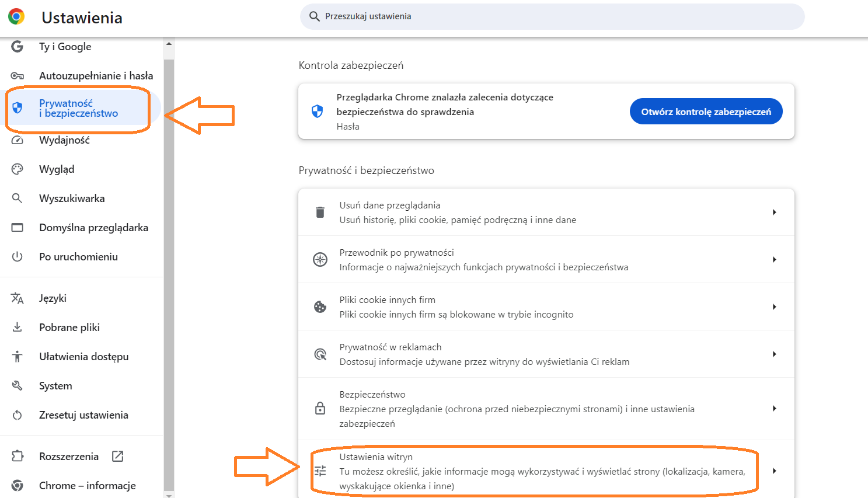Expand Prywatność w reklamach arrow
The width and height of the screenshot is (868, 498).
774,354
